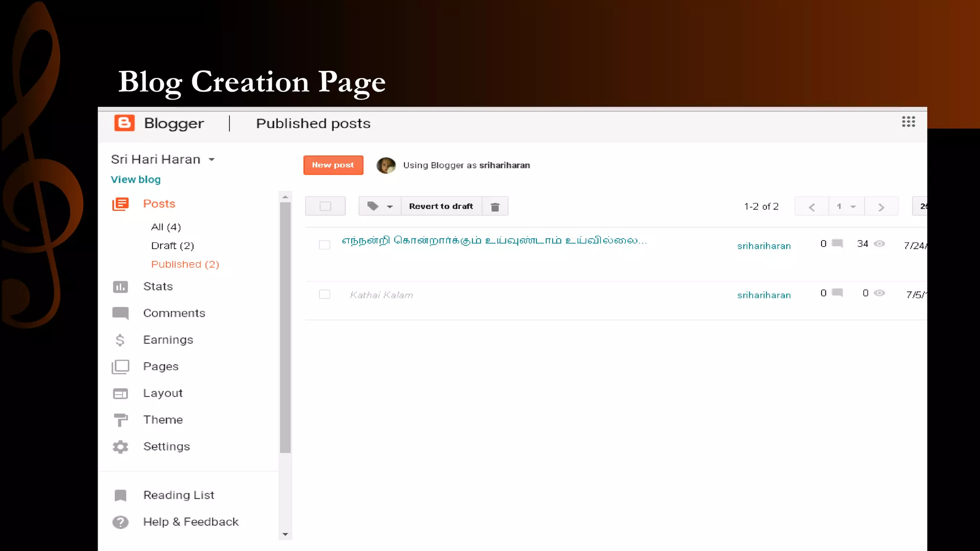The width and height of the screenshot is (980, 551).
Task: Open the Google apps grid icon
Action: tap(908, 122)
